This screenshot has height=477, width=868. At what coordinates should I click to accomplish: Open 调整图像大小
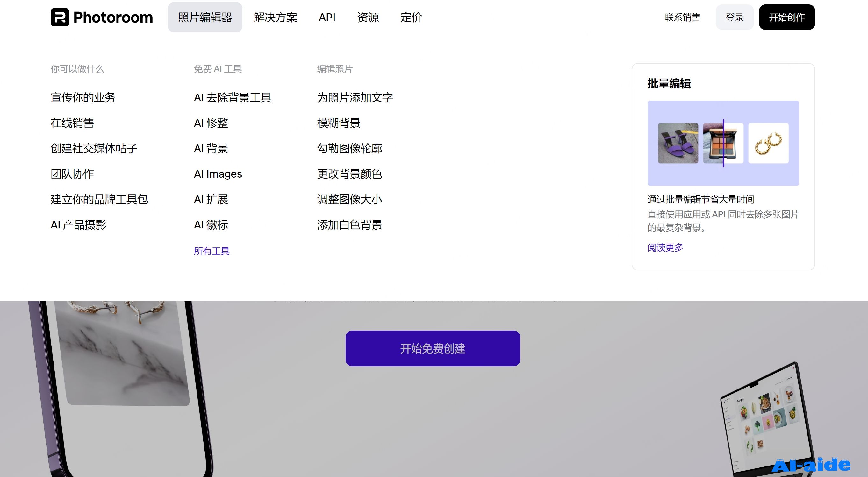[350, 199]
